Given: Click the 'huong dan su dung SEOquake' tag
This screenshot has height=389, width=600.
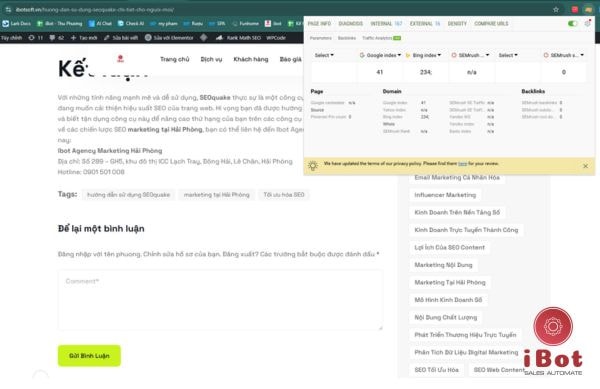Looking at the screenshot, I should pos(128,195).
